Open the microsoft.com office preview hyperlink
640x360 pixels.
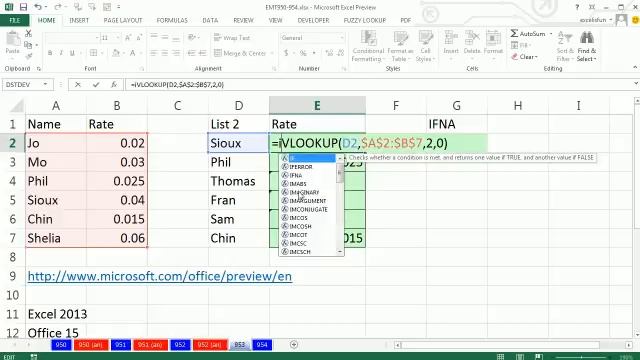coord(160,276)
